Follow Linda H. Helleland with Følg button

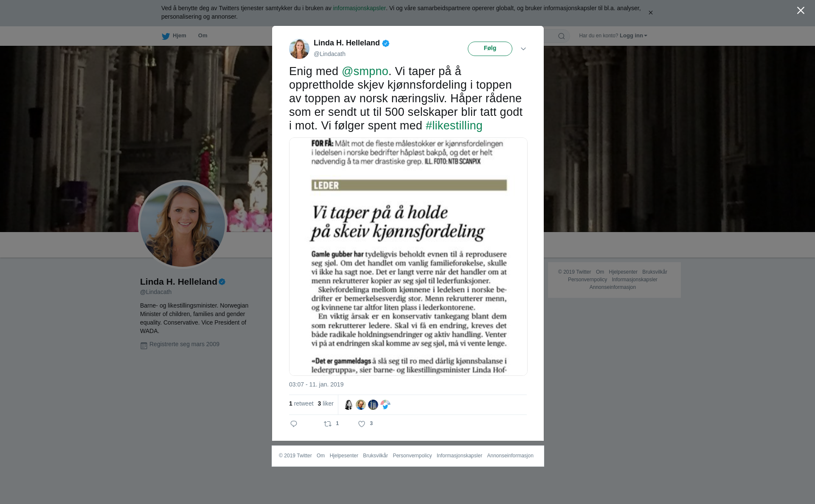[490, 49]
